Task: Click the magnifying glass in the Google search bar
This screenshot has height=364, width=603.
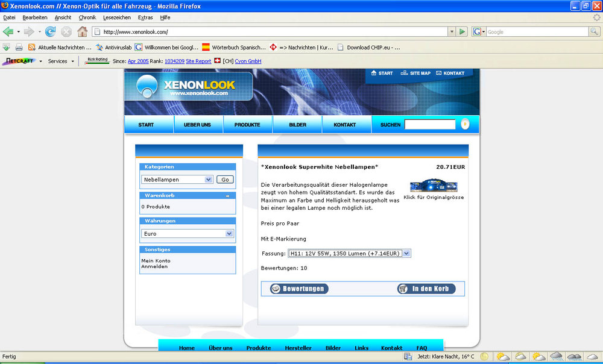Action: point(594,31)
